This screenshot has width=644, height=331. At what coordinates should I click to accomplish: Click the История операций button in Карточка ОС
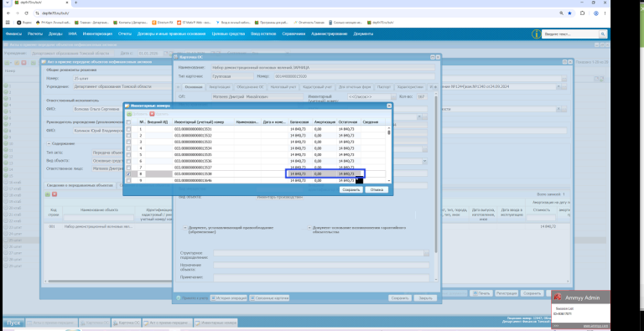click(x=229, y=298)
